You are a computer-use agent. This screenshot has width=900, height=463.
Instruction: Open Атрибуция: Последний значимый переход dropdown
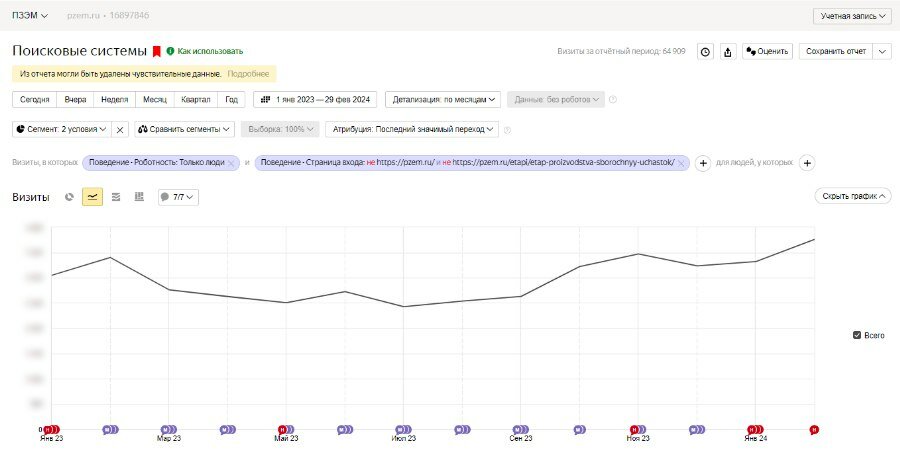click(412, 130)
